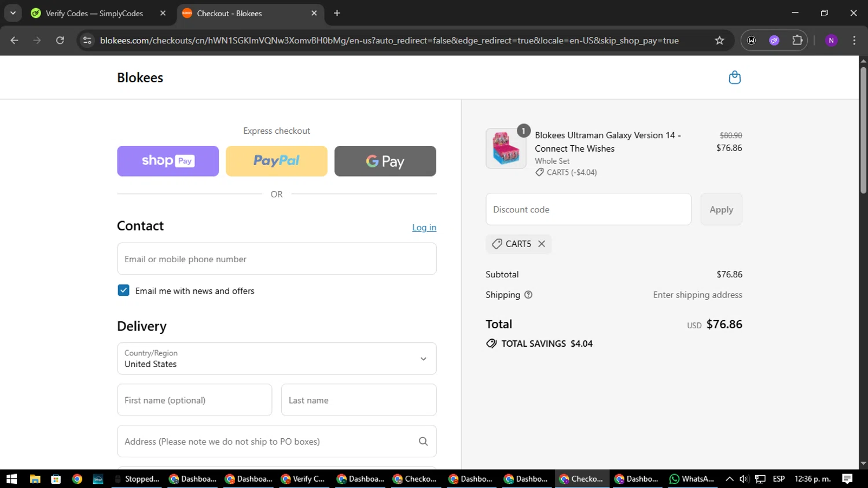
Task: Open Chrome icon pinned in taskbar
Action: point(77,479)
